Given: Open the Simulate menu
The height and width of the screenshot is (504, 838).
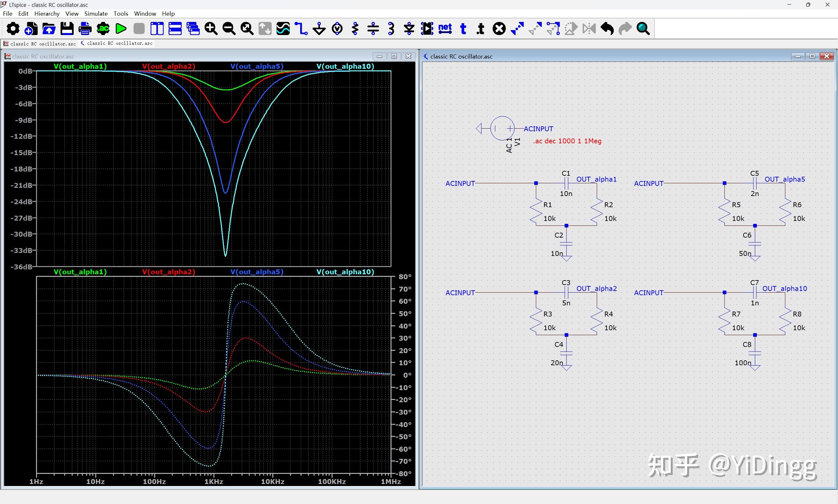Looking at the screenshot, I should point(96,14).
